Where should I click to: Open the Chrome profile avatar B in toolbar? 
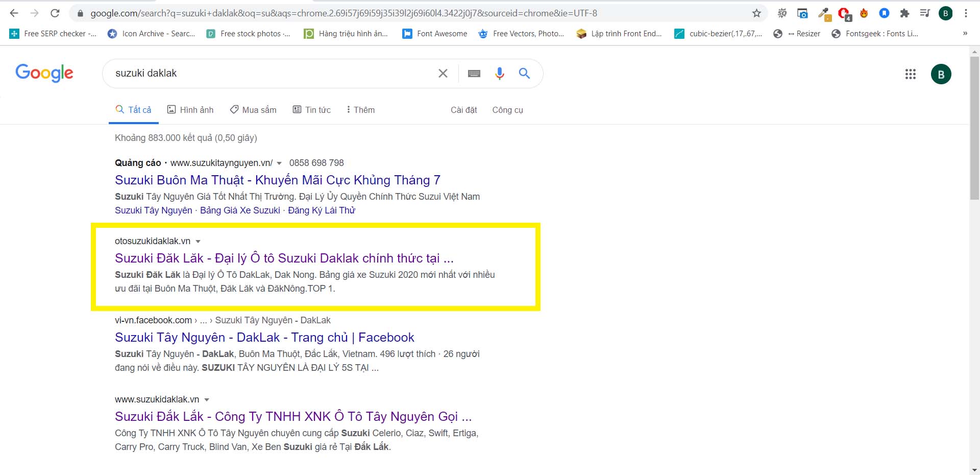point(945,13)
